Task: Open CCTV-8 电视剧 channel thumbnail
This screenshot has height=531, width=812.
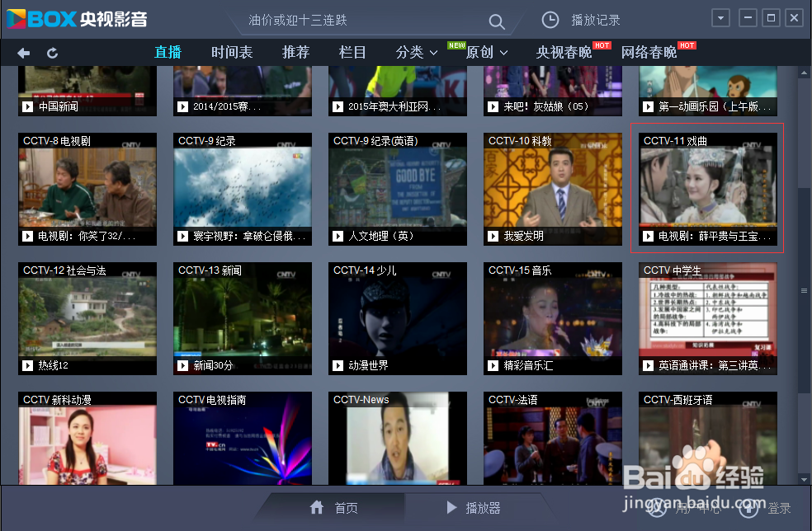Action: point(87,189)
